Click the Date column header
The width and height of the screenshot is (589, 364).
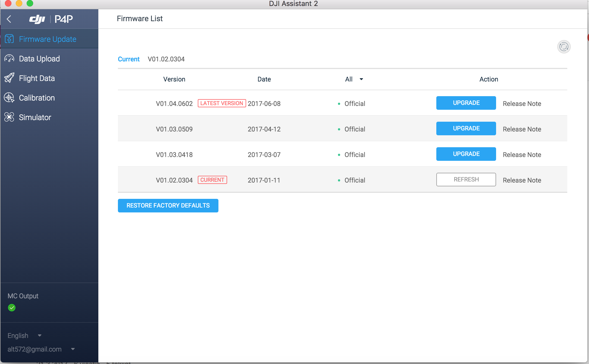[x=264, y=79]
